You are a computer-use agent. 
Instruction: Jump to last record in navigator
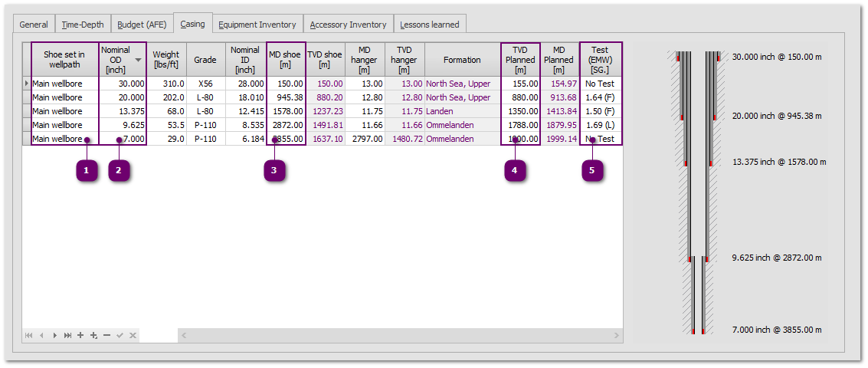pyautogui.click(x=67, y=335)
